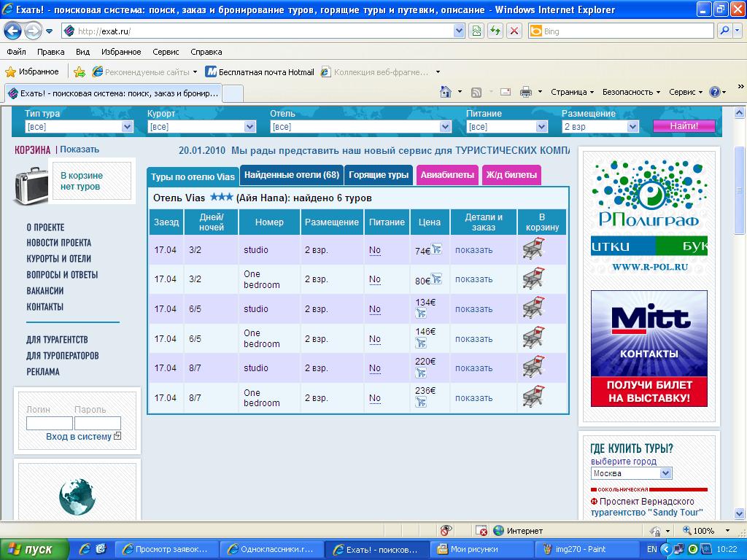This screenshot has width=747, height=560.
Task: Click the Bing search magnifier button
Action: pos(724,31)
